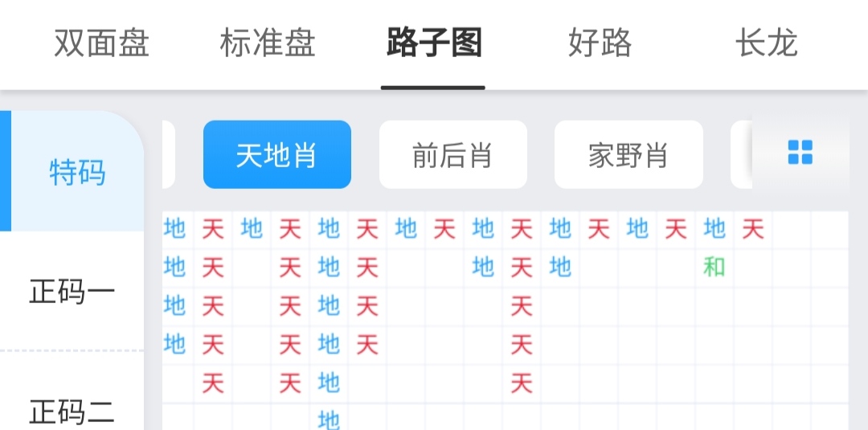Select 特码 in the left sidebar
The image size is (868, 430).
click(77, 172)
